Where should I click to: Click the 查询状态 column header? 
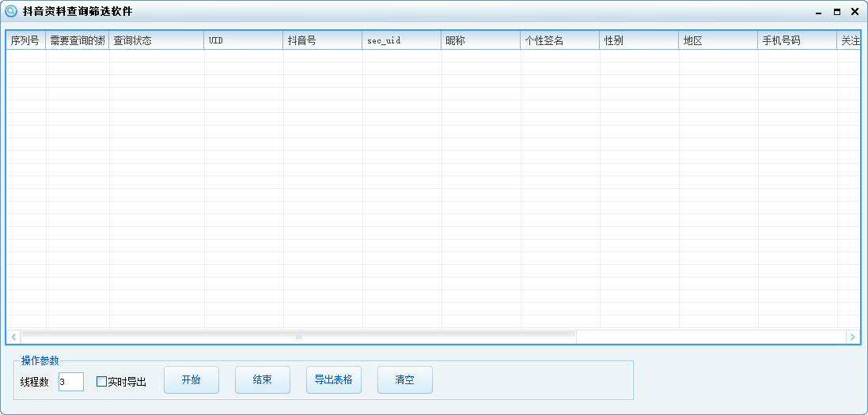pos(156,40)
